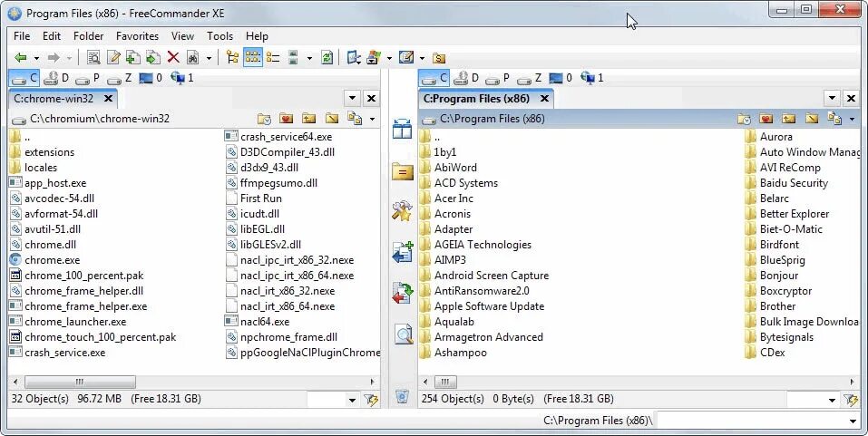Viewport: 868px width, 436px height.
Task: Click the Move files toolbar icon
Action: pos(152,57)
